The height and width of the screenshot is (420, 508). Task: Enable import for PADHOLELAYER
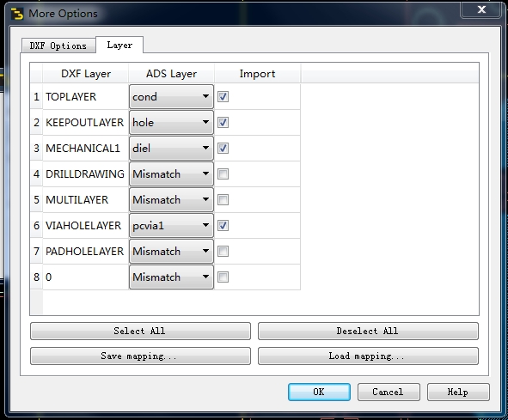[223, 251]
